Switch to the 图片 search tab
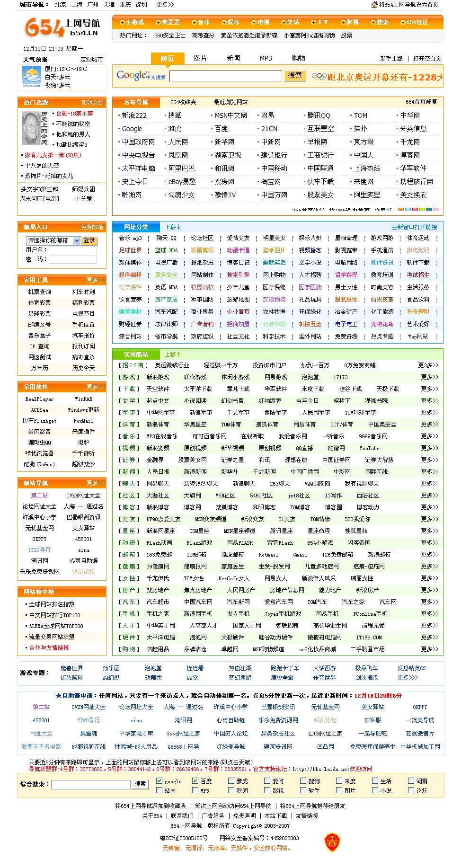461x868 pixels. pyautogui.click(x=201, y=58)
